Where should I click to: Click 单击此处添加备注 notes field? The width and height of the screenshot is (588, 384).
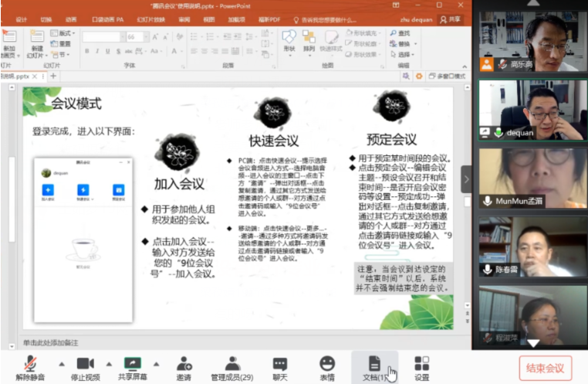coord(51,343)
